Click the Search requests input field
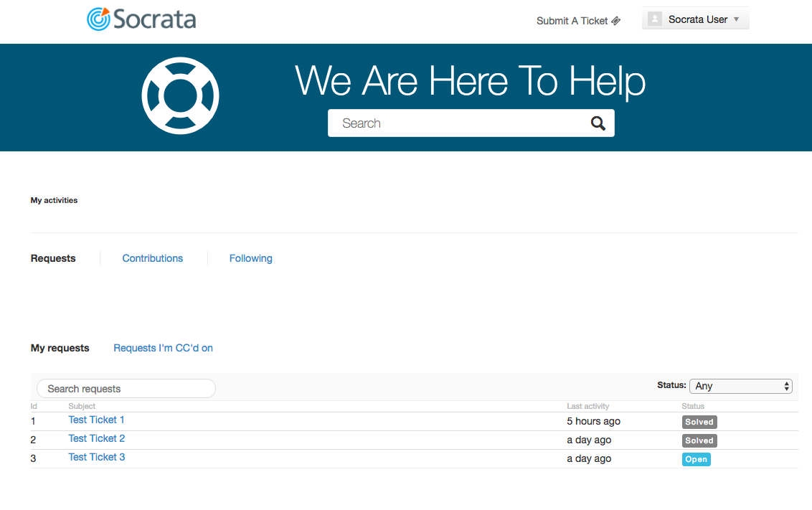 (126, 389)
